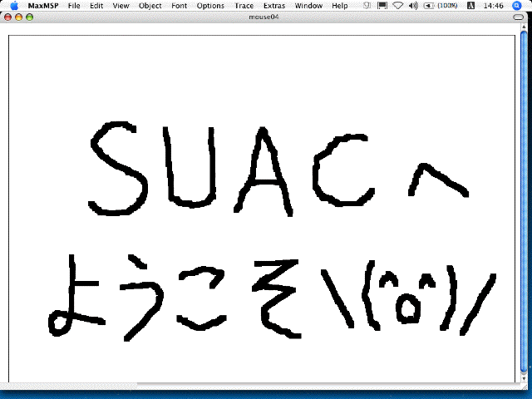Click the vertical scrollbar thumb
This screenshot has height=399, width=532.
(524, 200)
